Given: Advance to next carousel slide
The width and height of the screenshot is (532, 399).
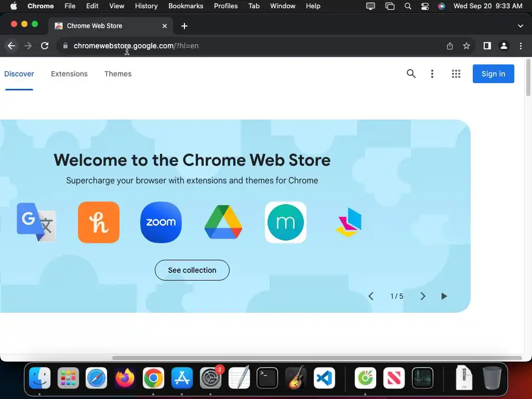Looking at the screenshot, I should (423, 296).
